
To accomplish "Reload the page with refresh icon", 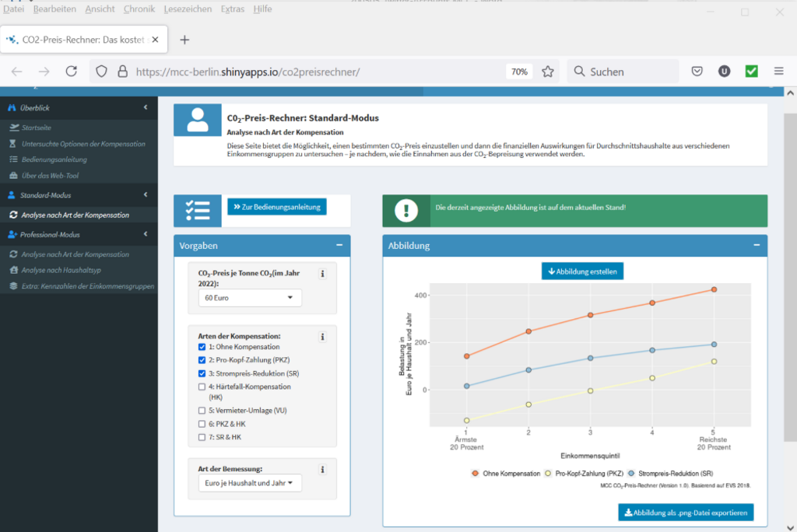I will (71, 71).
